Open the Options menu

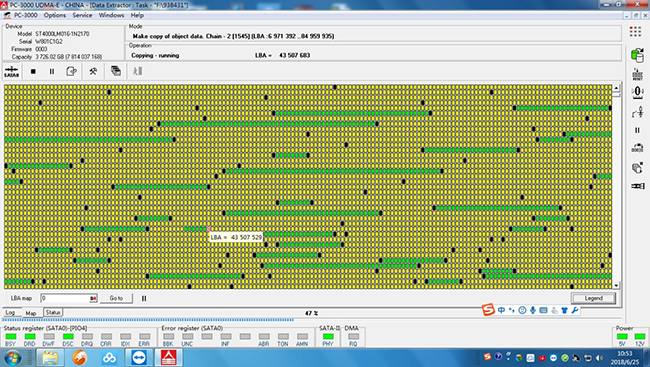point(55,15)
